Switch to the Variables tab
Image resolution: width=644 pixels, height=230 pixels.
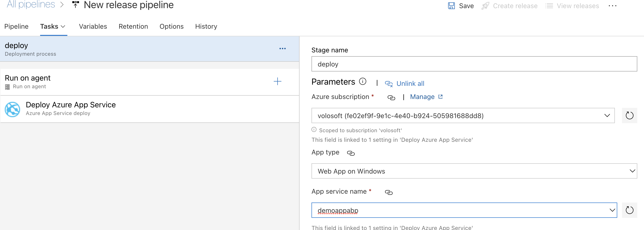point(93,27)
